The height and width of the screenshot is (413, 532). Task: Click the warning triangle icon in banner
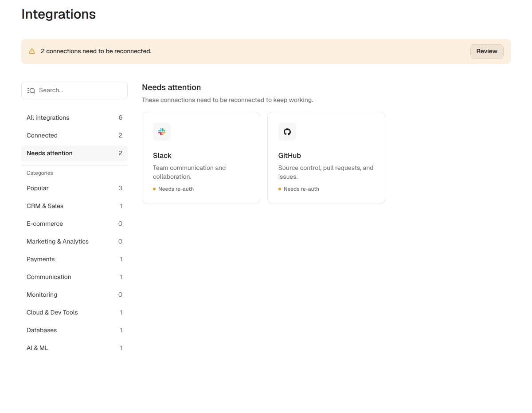click(32, 51)
